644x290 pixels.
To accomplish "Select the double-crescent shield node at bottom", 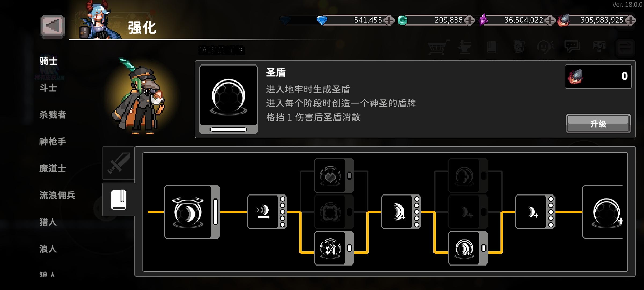I will pyautogui.click(x=468, y=248).
